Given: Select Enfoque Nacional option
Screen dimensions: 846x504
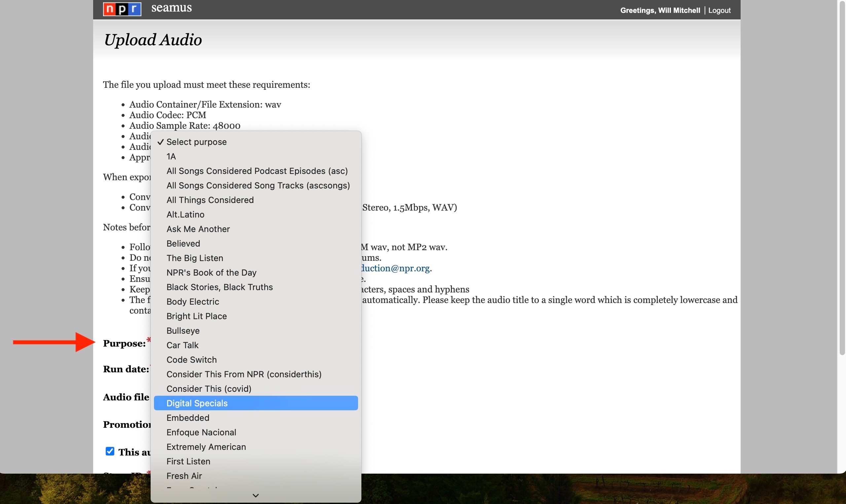Looking at the screenshot, I should point(256,432).
